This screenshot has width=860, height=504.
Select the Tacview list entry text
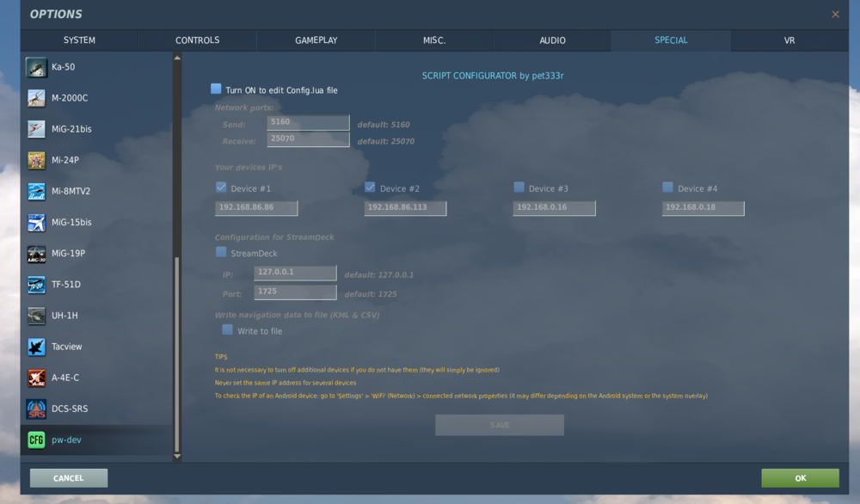point(67,347)
